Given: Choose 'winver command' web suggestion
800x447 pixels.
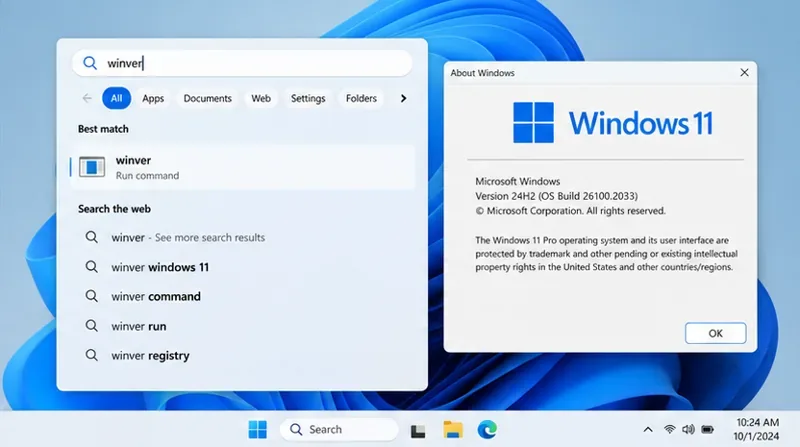Looking at the screenshot, I should (x=156, y=296).
